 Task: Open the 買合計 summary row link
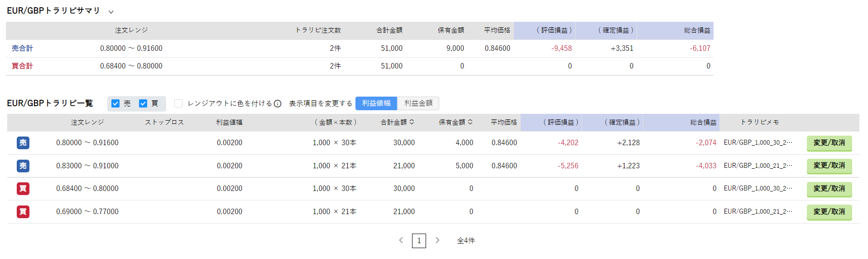click(22, 66)
